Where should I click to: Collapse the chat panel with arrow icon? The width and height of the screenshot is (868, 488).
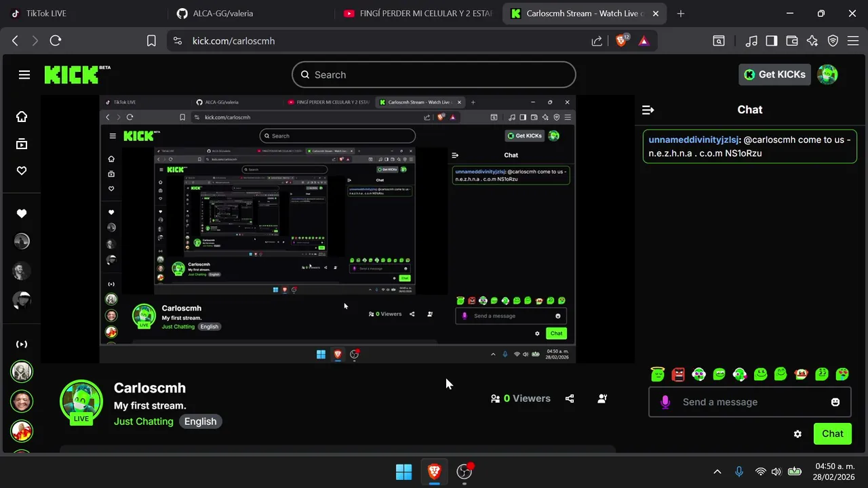648,110
